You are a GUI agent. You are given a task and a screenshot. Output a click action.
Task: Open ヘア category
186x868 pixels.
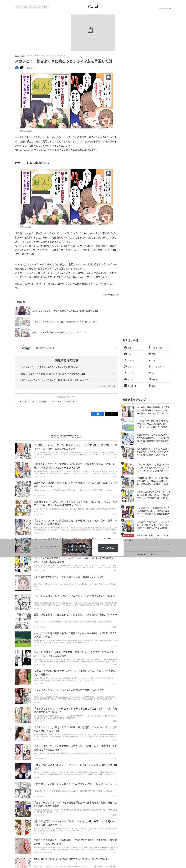(135, 354)
